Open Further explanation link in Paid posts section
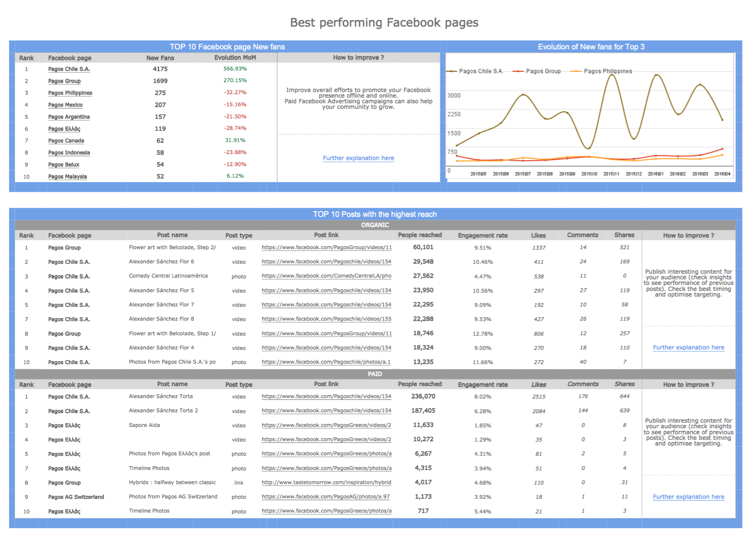 [688, 497]
